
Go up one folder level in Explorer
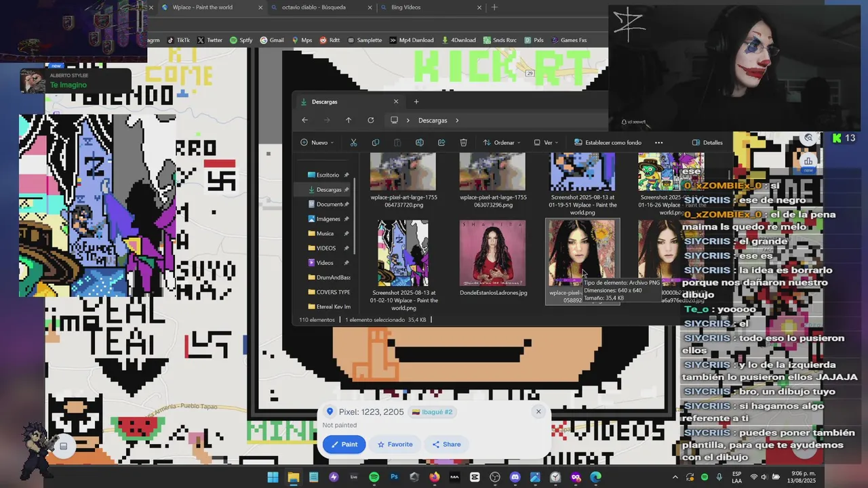point(349,120)
